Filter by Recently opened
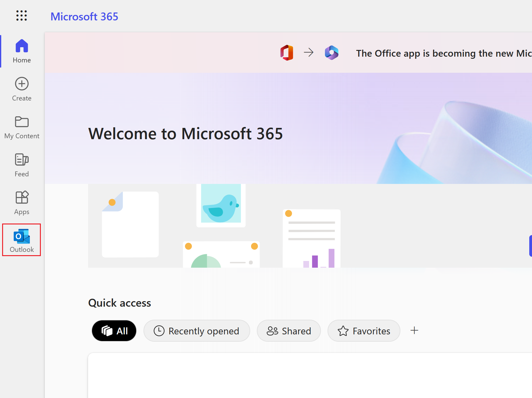The image size is (532, 398). [x=197, y=331]
